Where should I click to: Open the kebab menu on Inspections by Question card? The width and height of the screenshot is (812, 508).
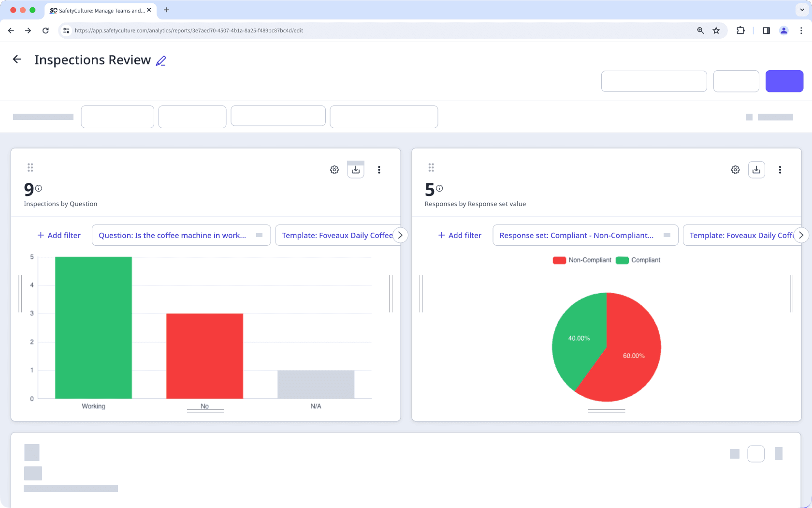coord(379,170)
